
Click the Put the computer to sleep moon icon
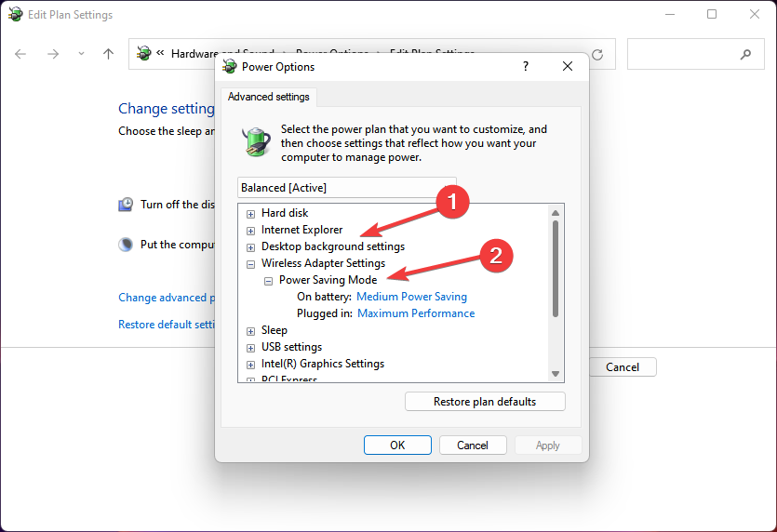coord(126,245)
